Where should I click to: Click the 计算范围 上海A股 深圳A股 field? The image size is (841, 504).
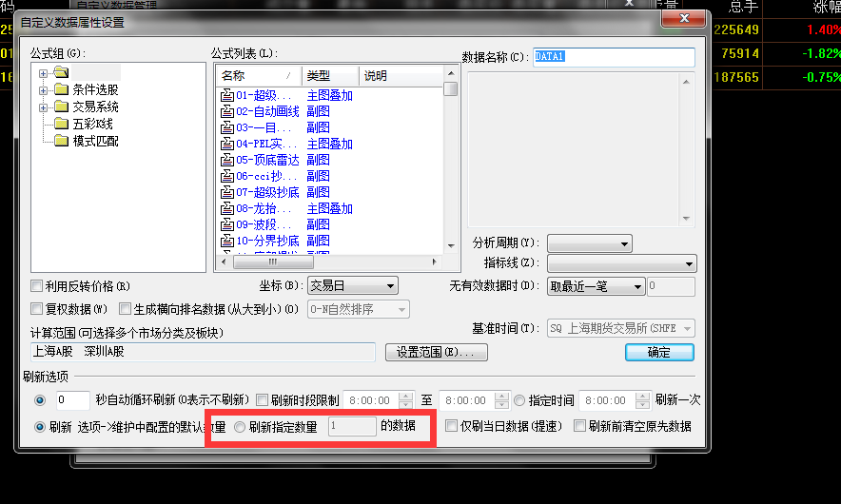pos(203,352)
